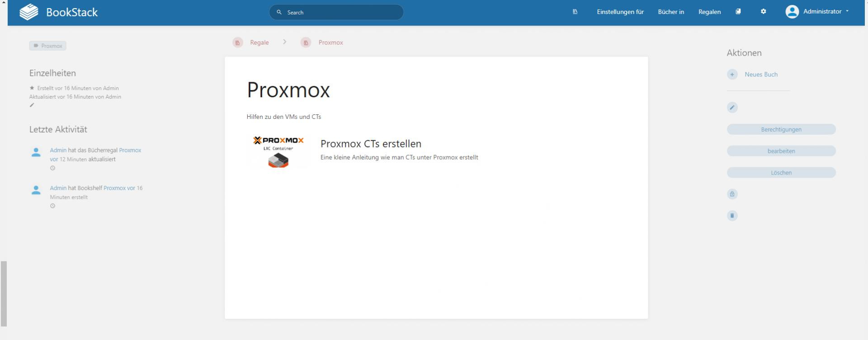The height and width of the screenshot is (340, 868).
Task: Click the Proxmox breadcrumb shelf icon
Action: 306,42
